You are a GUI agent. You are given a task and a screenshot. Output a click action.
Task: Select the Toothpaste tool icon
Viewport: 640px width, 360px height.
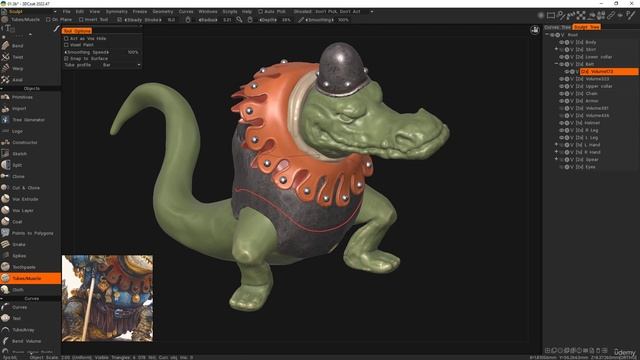[x=5, y=267]
